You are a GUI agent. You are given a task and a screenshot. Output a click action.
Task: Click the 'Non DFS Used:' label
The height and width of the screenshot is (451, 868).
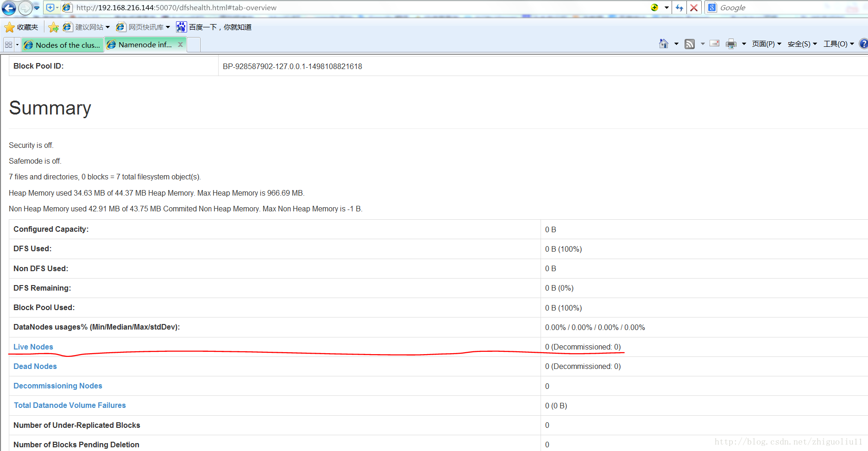pyautogui.click(x=41, y=268)
